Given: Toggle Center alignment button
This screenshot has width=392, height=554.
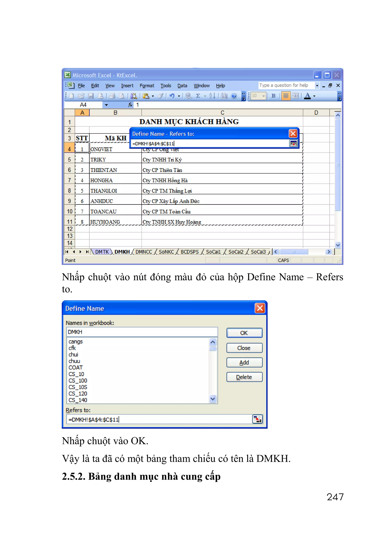Looking at the screenshot, I should [x=286, y=96].
